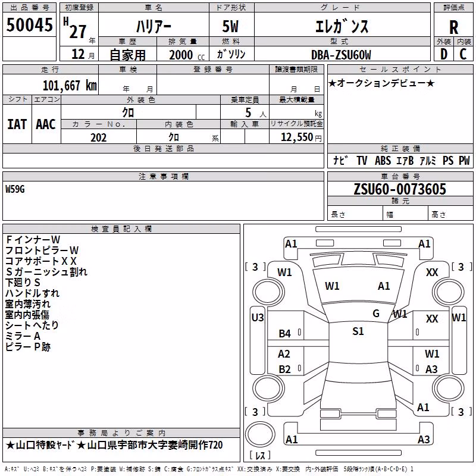Select inspector note コアサポートXX
The width and height of the screenshot is (476, 476).
(40, 261)
